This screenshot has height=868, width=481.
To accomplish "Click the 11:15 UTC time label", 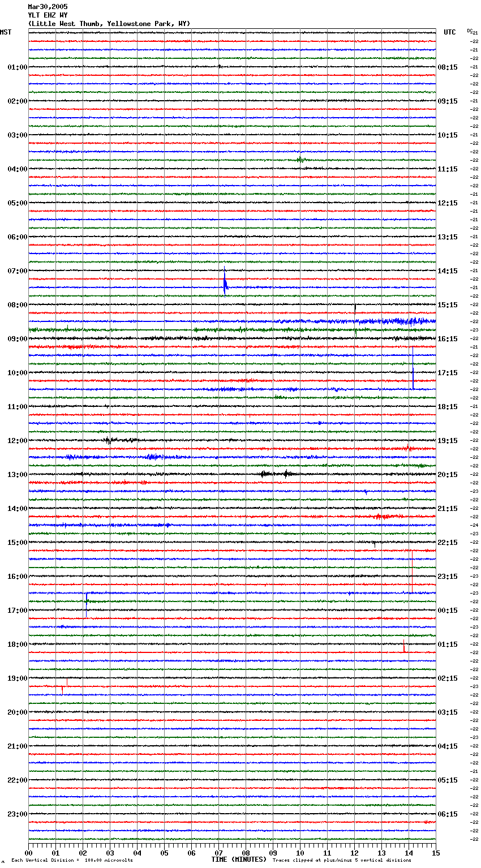I will click(x=448, y=169).
